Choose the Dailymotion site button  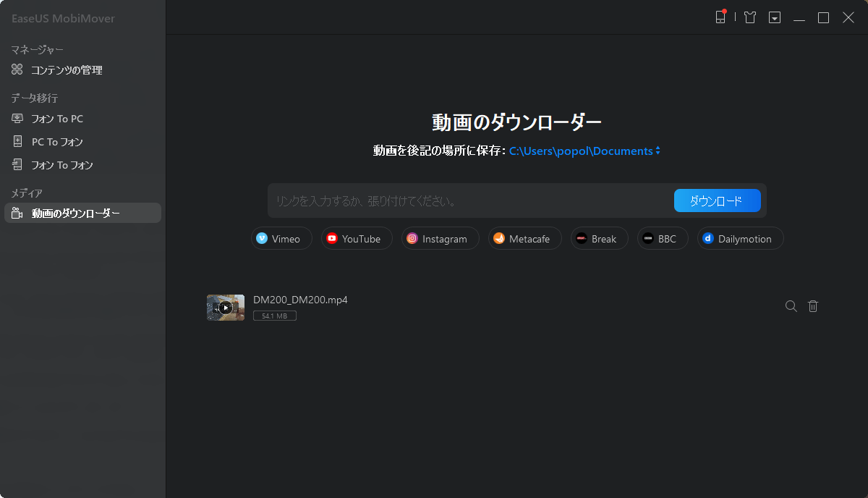coord(740,238)
